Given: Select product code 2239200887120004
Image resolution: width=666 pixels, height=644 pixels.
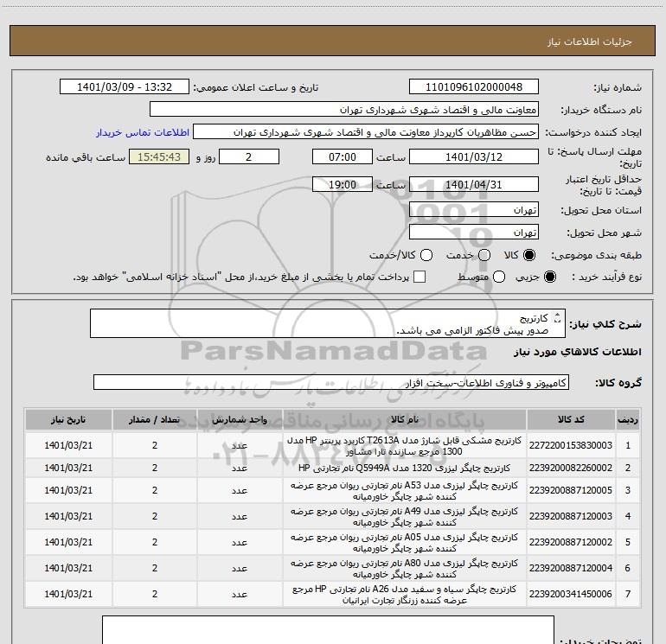Looking at the screenshot, I should coord(571,568).
